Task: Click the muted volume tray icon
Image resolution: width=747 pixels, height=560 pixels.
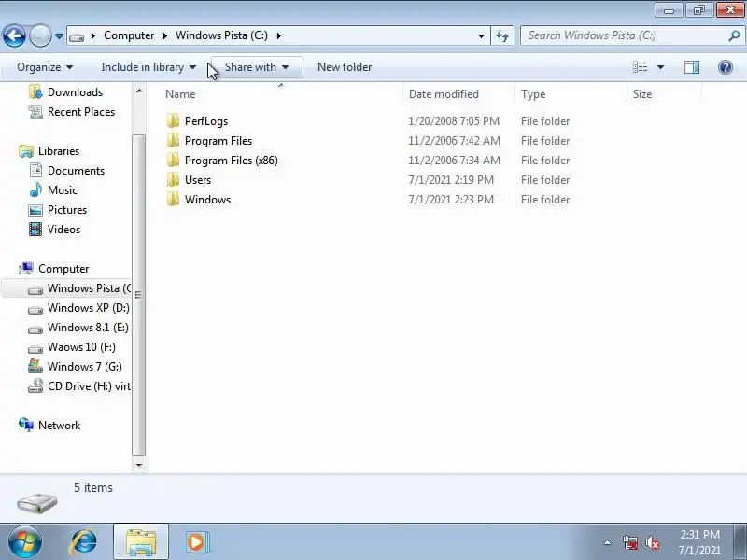Action: pos(653,542)
